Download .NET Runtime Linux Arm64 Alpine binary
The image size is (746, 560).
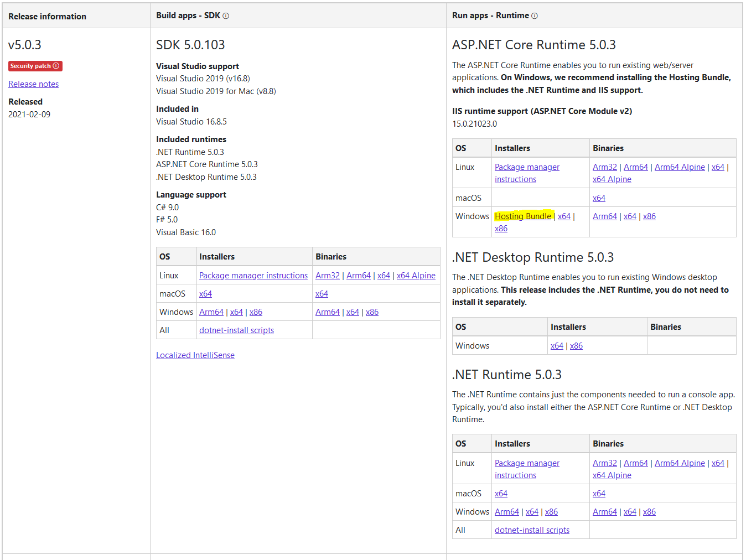tap(680, 463)
